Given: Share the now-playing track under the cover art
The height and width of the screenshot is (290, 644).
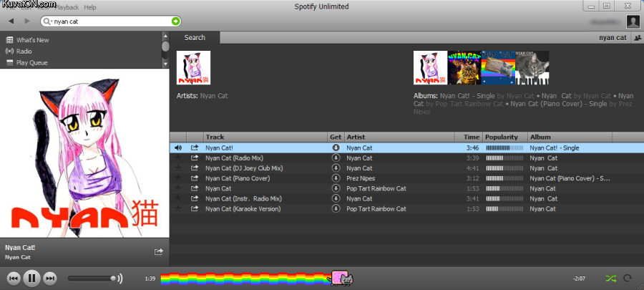Looking at the screenshot, I should coord(159,251).
